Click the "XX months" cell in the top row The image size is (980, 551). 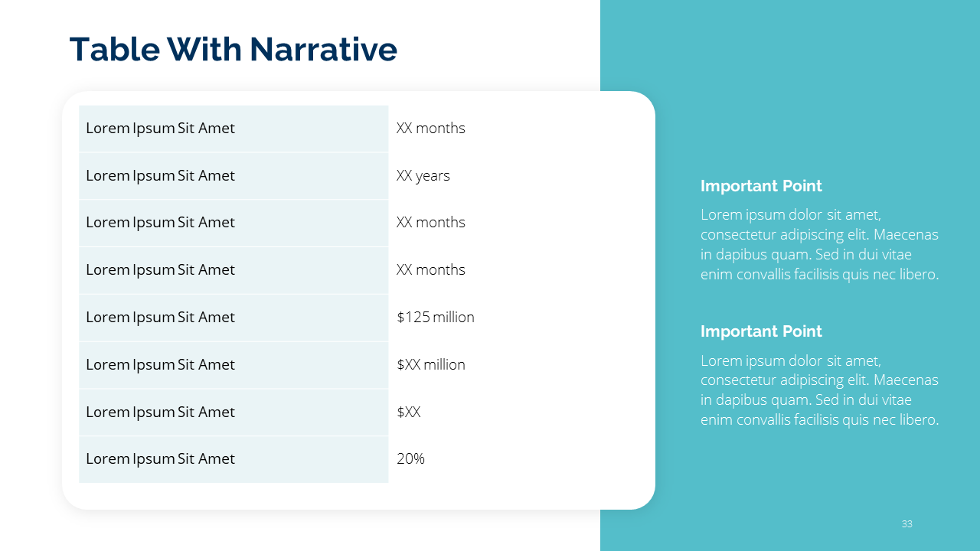431,129
